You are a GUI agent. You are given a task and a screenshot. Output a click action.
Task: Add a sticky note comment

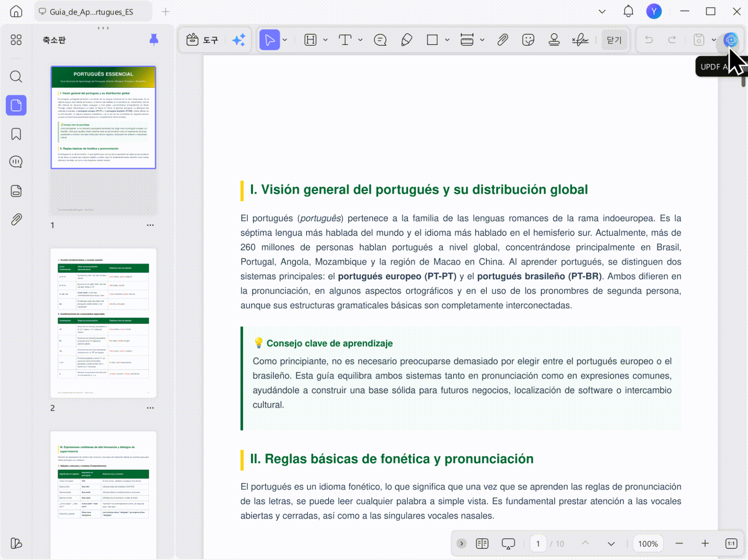[380, 40]
